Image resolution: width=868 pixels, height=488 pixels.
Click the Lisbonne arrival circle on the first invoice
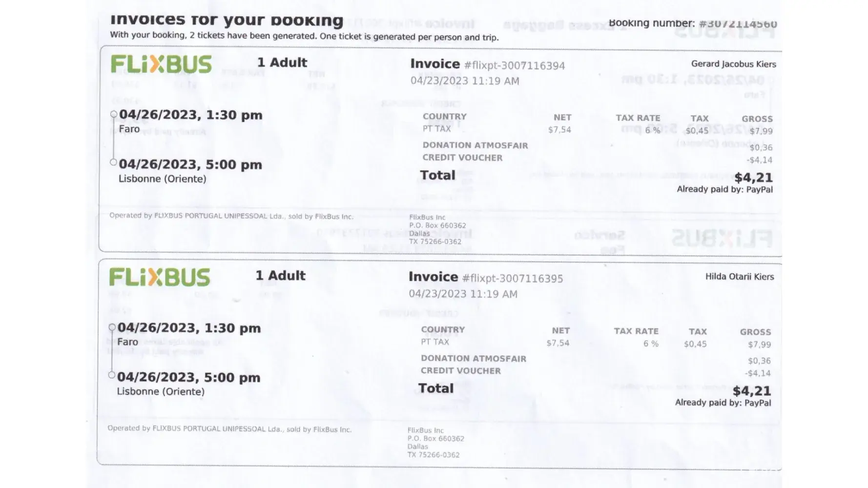pos(113,162)
